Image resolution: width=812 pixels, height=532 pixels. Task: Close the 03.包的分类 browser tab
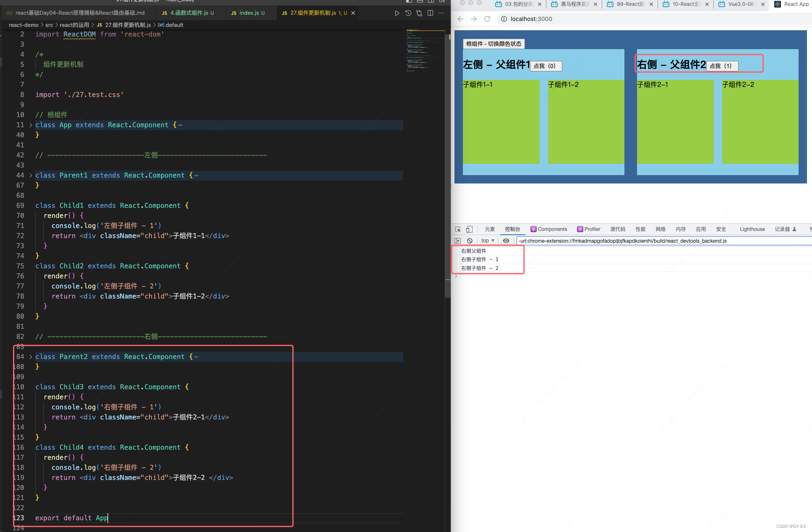point(540,4)
